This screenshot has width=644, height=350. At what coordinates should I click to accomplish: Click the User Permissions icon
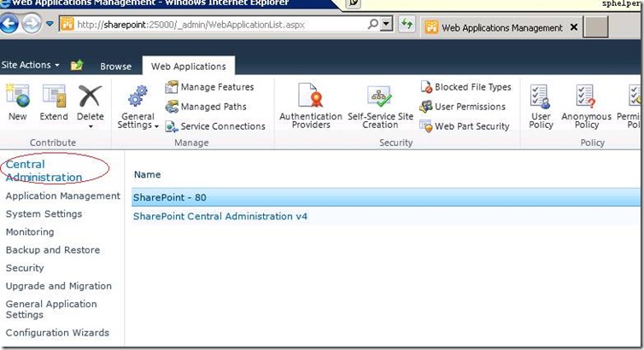pyautogui.click(x=426, y=107)
